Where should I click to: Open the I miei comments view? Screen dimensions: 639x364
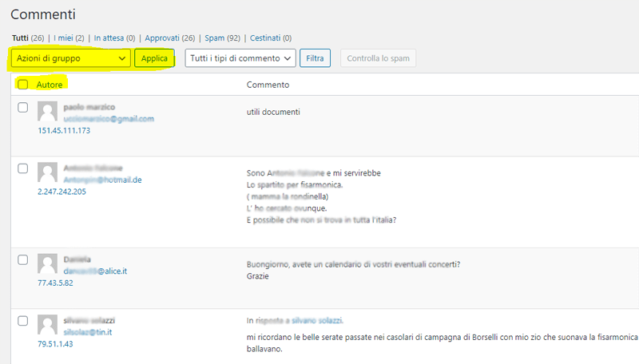click(x=69, y=38)
